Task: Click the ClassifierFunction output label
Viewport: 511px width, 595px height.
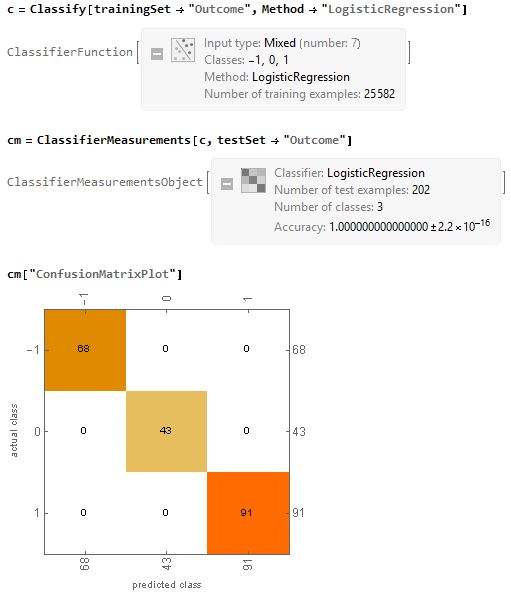Action: pos(70,52)
